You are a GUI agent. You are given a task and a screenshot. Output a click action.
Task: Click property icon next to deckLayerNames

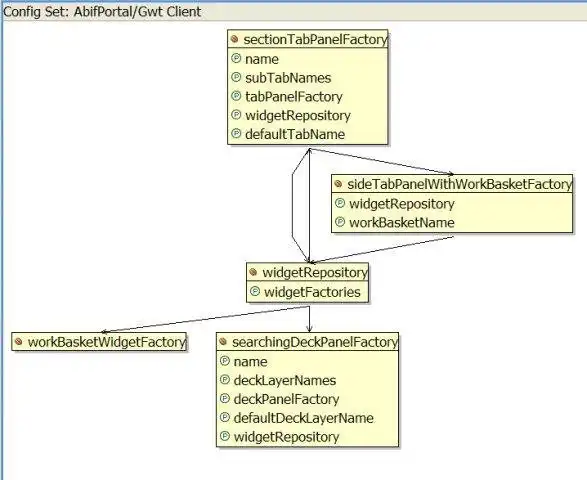[x=225, y=380]
